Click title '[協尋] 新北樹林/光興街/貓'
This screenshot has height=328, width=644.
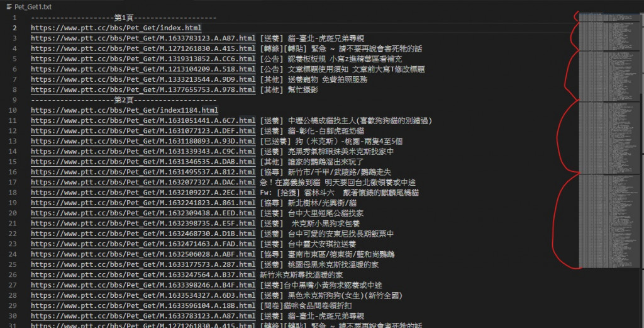tap(308, 203)
